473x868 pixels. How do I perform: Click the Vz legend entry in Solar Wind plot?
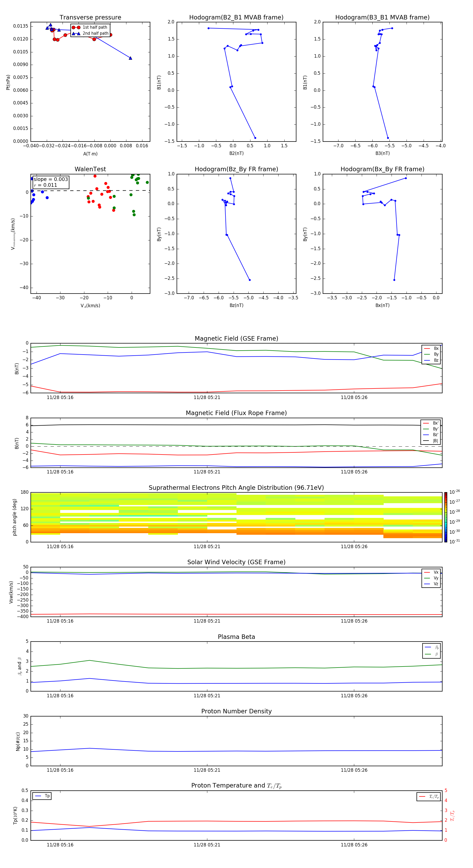[431, 584]
